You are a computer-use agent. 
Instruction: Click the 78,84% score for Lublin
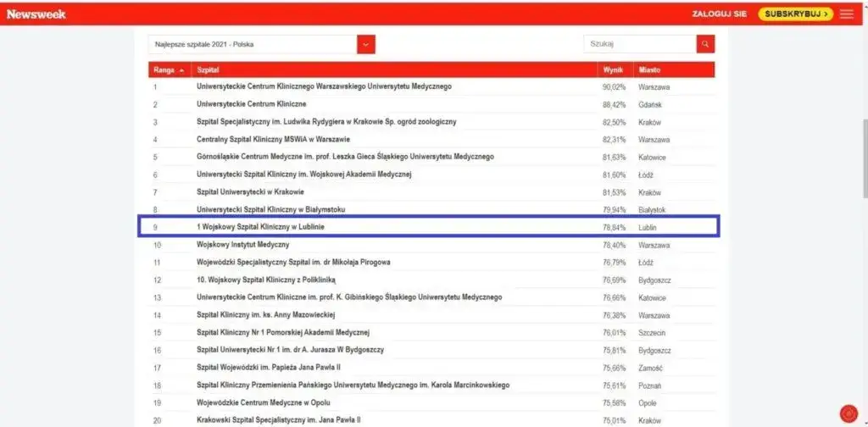[614, 227]
